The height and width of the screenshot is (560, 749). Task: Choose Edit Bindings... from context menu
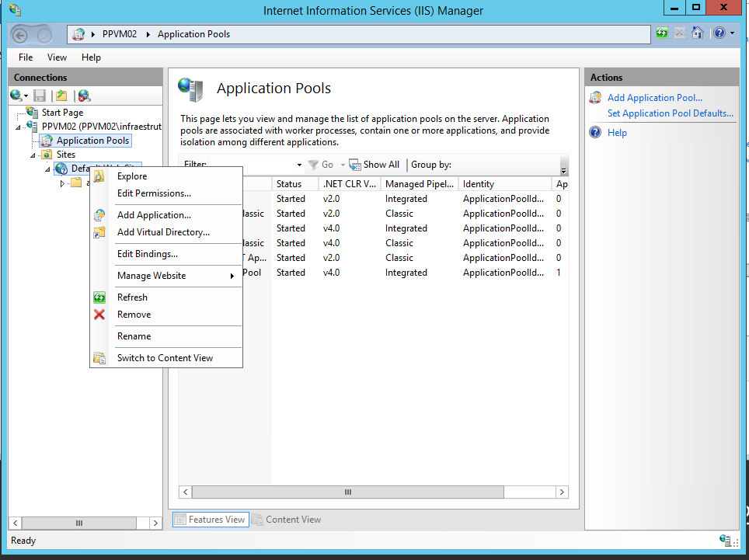point(148,254)
